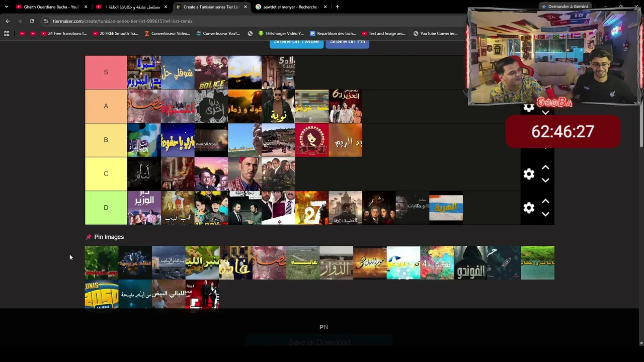Click the Share on Twitter button
Screen dimensions: 644x362
pyautogui.click(x=296, y=42)
